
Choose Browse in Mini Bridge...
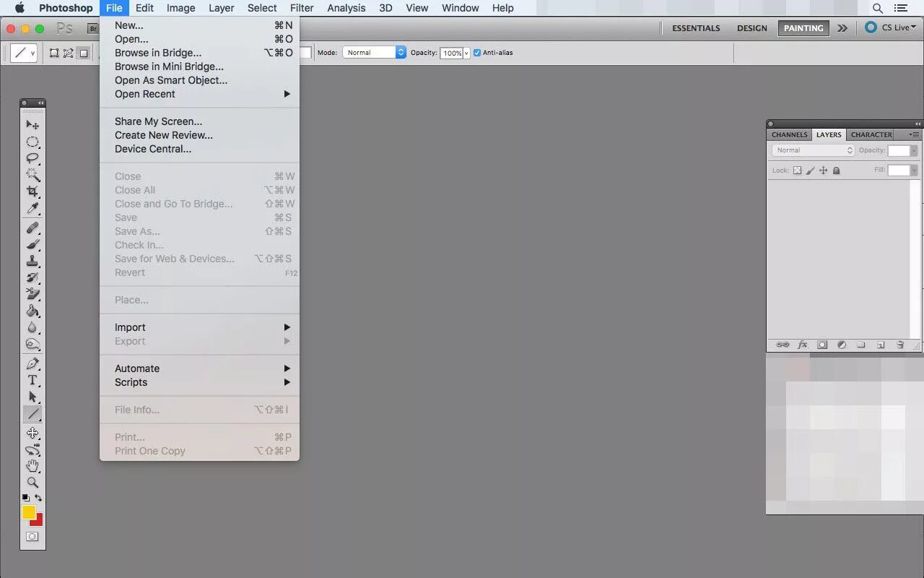199,66
